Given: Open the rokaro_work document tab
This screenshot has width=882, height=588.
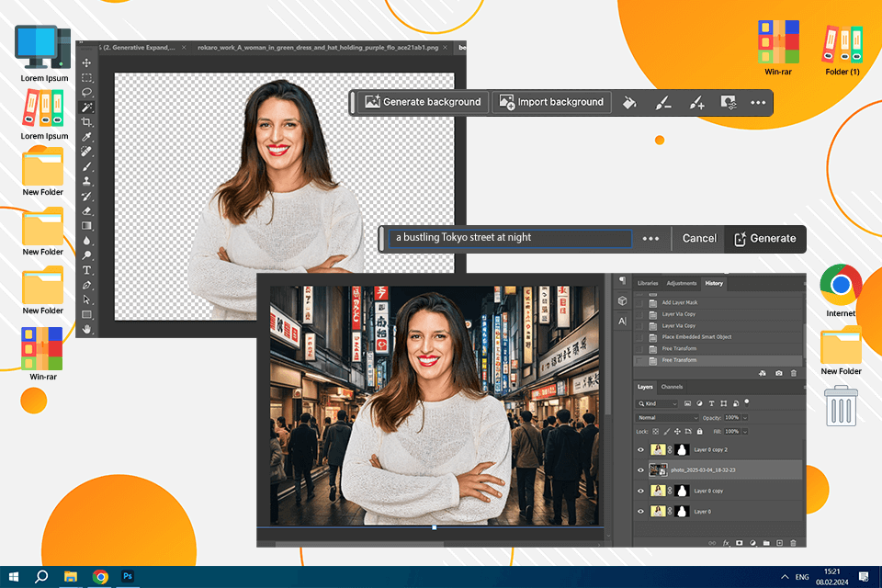Looking at the screenshot, I should 318,48.
